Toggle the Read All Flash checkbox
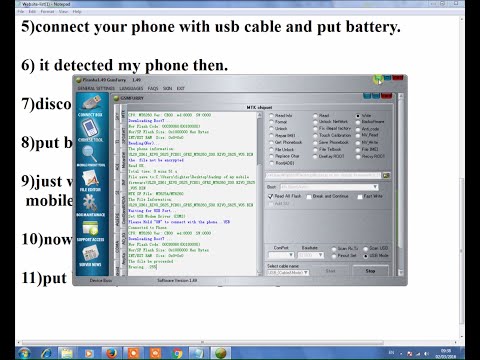 (271, 196)
